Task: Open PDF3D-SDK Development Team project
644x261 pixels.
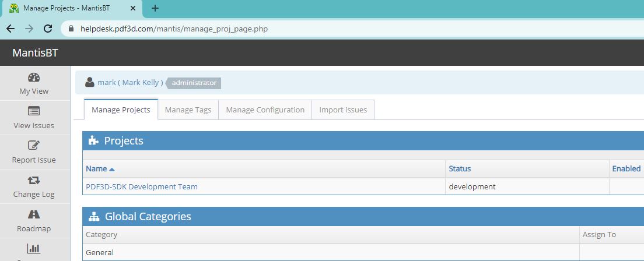Action: [x=142, y=187]
